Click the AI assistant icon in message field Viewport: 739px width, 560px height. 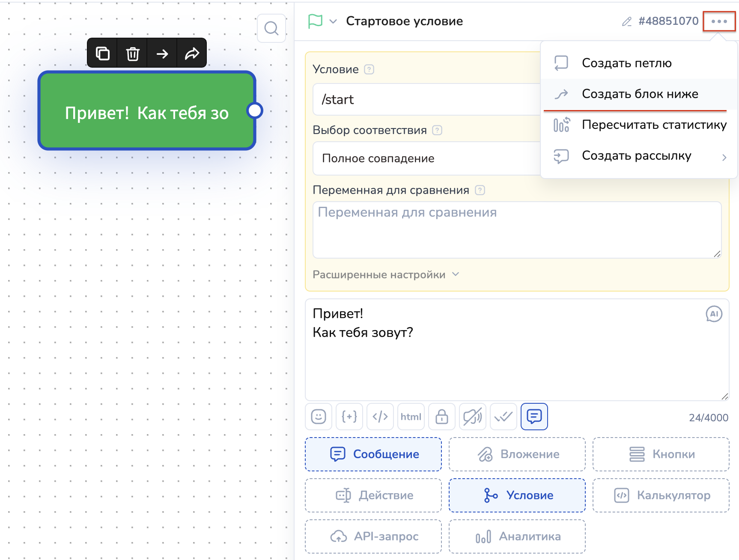tap(713, 314)
